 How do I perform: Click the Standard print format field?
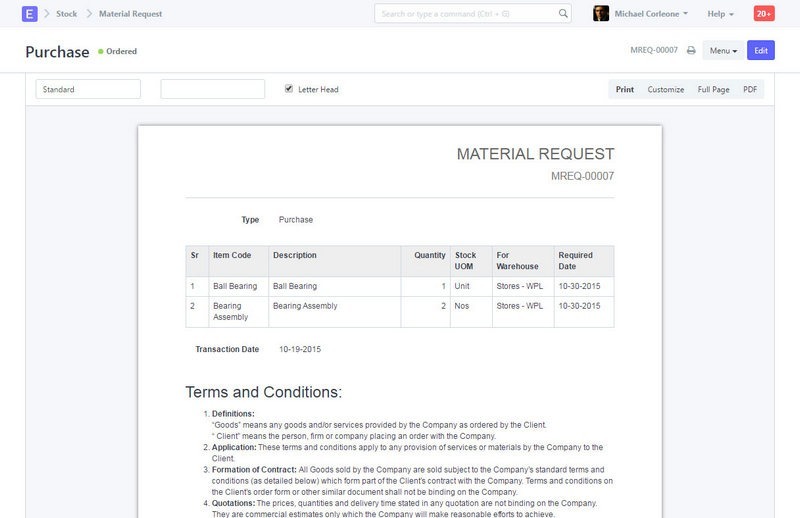(x=88, y=89)
